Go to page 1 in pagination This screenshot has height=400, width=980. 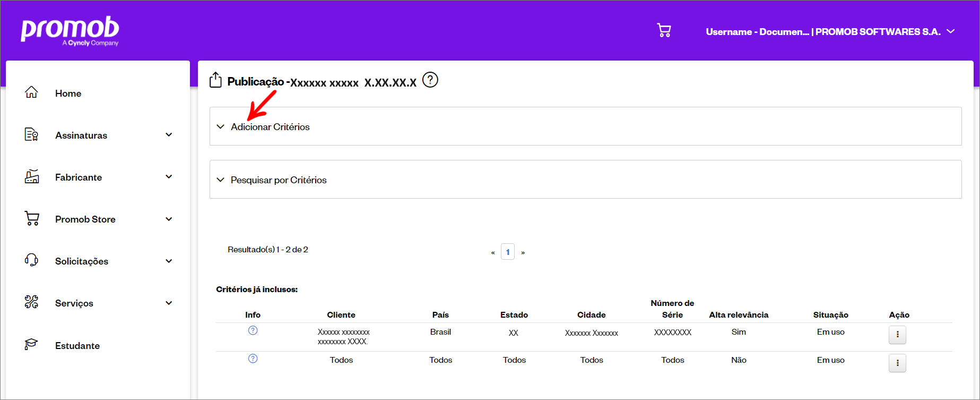(508, 252)
